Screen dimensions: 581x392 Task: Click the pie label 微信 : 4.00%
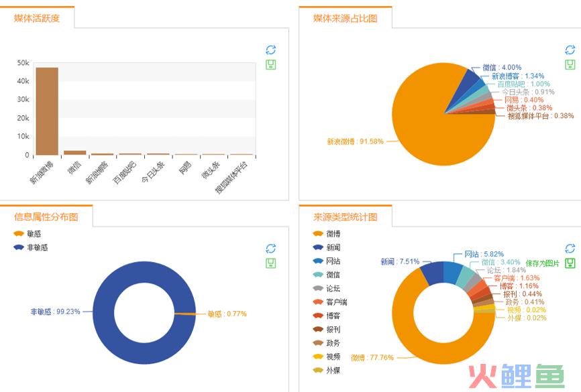click(x=502, y=68)
